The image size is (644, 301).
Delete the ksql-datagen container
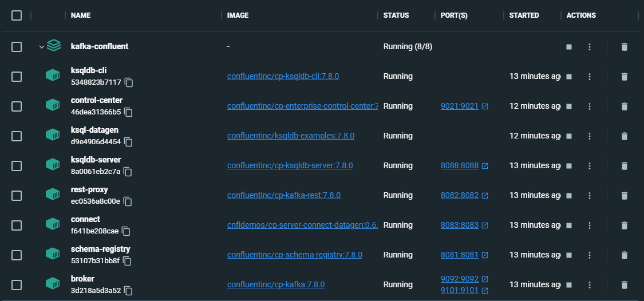coord(625,136)
